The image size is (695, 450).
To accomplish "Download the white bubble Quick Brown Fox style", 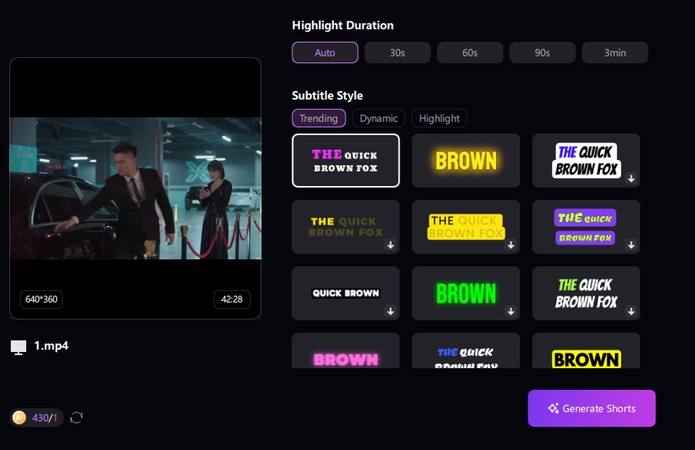I will click(631, 178).
